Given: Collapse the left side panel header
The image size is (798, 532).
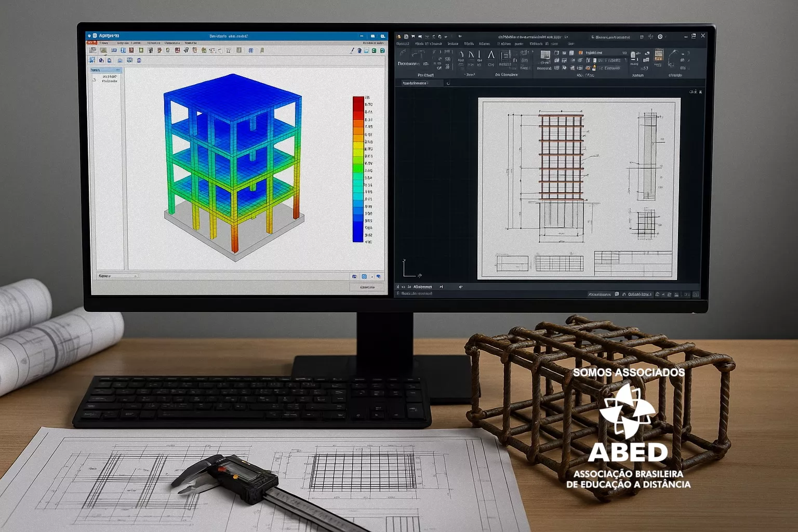Looking at the screenshot, I should pyautogui.click(x=118, y=70).
